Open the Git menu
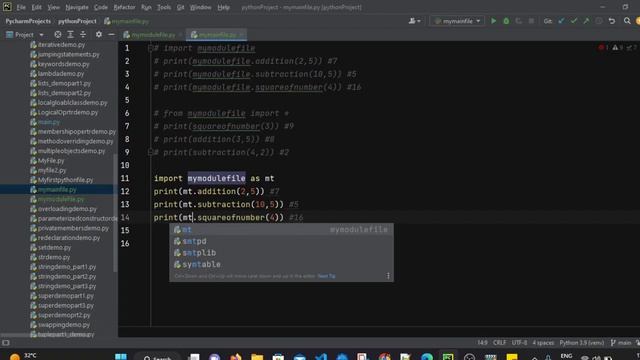Screen dimensions: 640x360 tap(180, 7)
